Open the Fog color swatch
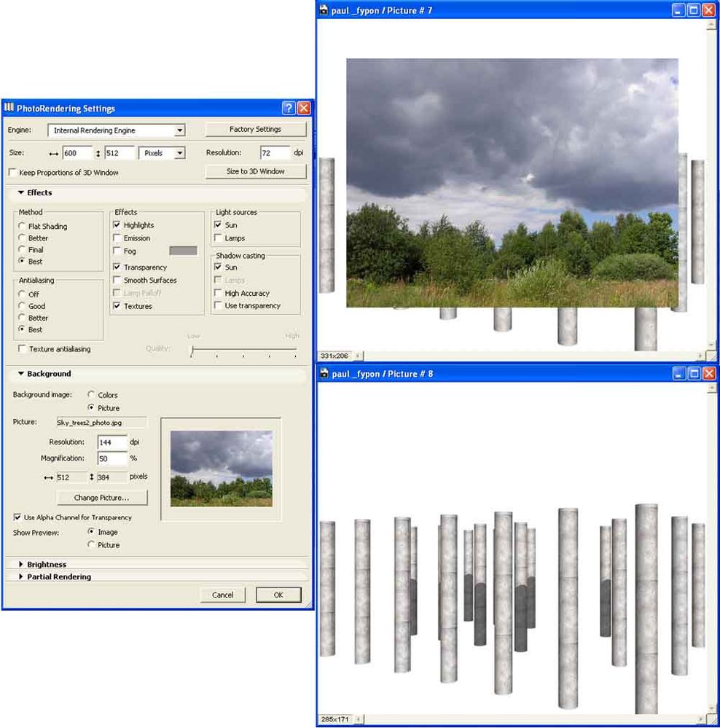The height and width of the screenshot is (728, 720). pyautogui.click(x=184, y=251)
